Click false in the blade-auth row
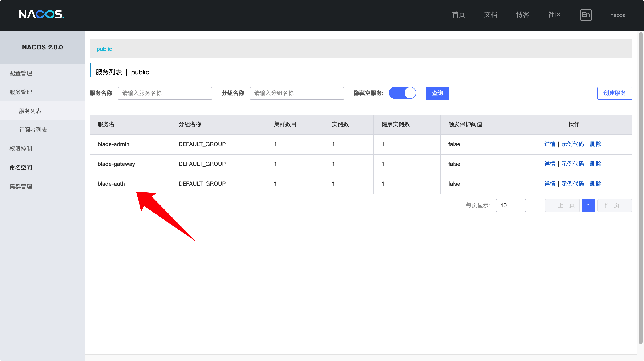The width and height of the screenshot is (644, 361). click(x=454, y=184)
